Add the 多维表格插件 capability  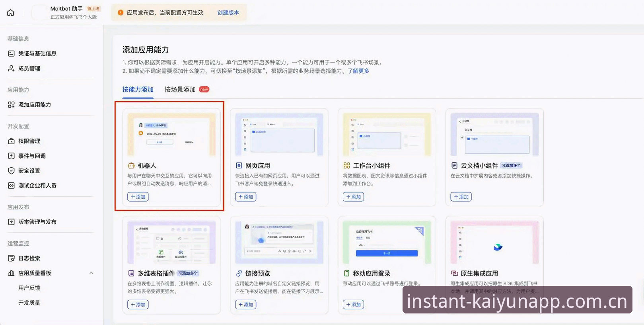coord(138,305)
